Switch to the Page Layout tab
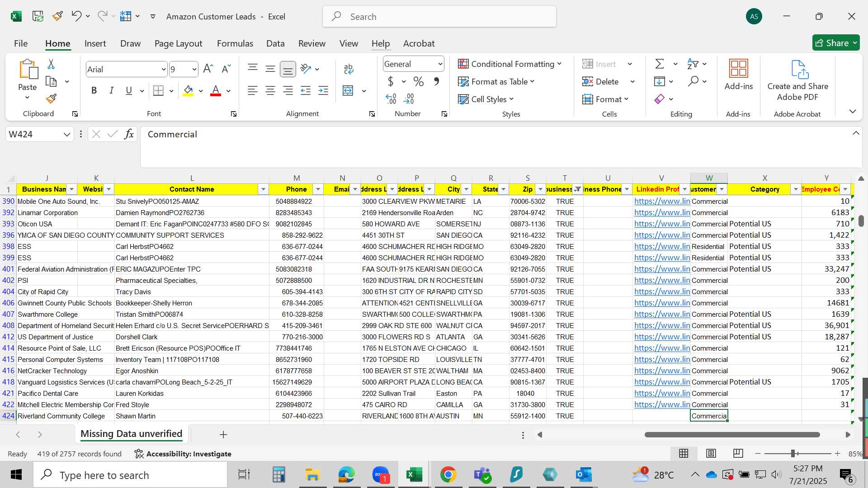868x488 pixels. (x=178, y=43)
